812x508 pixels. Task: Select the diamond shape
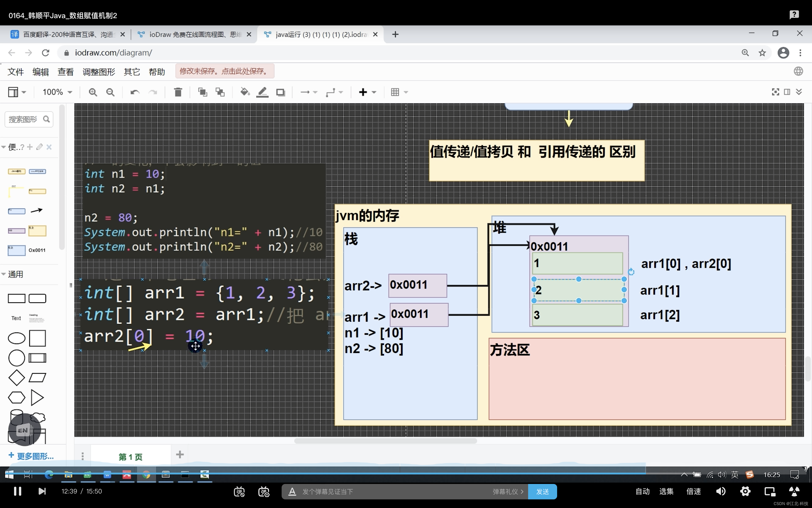[x=17, y=378]
